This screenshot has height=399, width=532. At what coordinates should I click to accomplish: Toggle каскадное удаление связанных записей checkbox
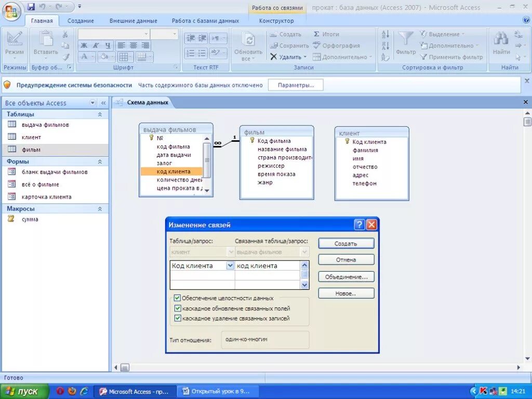[178, 318]
